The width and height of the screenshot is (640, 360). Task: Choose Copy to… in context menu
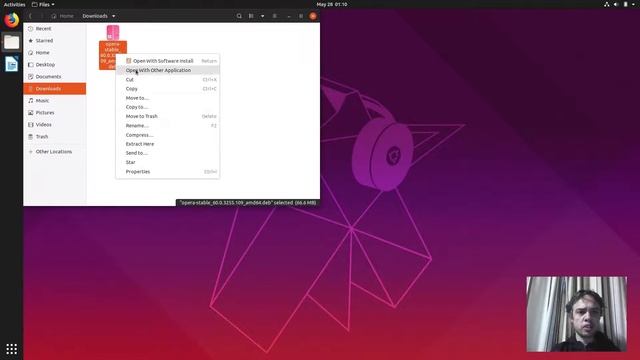[x=168, y=107]
